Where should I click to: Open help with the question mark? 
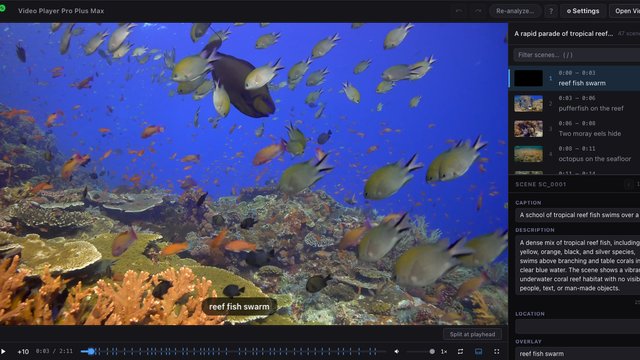pyautogui.click(x=551, y=11)
